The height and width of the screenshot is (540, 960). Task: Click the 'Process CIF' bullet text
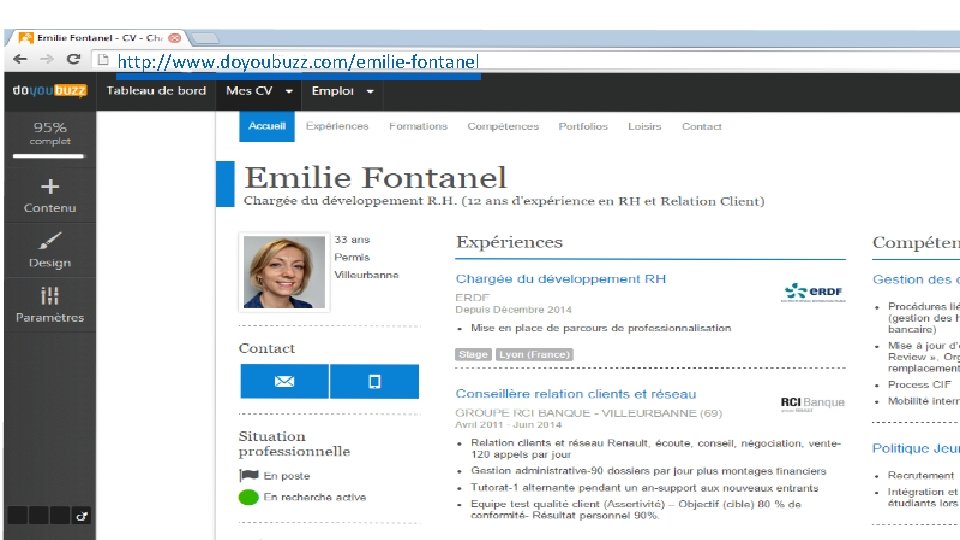coord(919,384)
